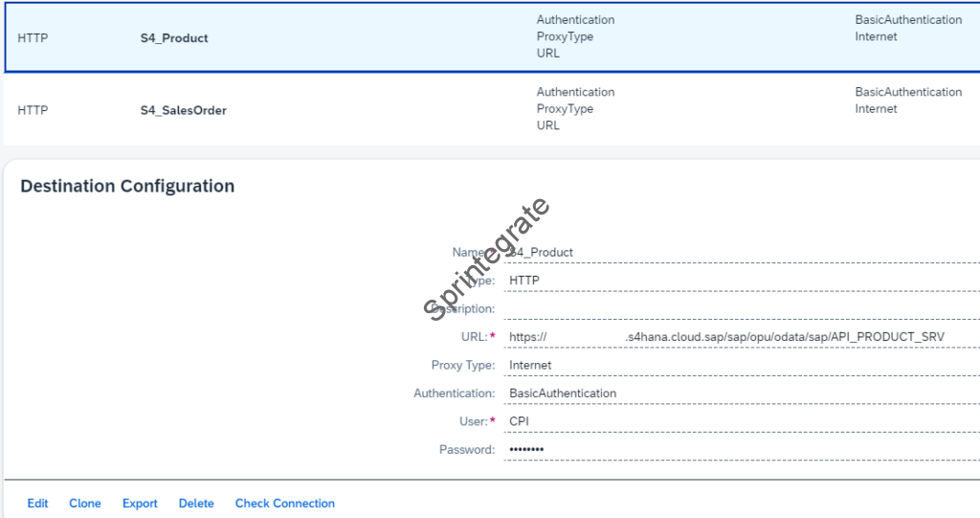The width and height of the screenshot is (980, 518).
Task: Run Check Connection for the destination
Action: click(x=284, y=504)
